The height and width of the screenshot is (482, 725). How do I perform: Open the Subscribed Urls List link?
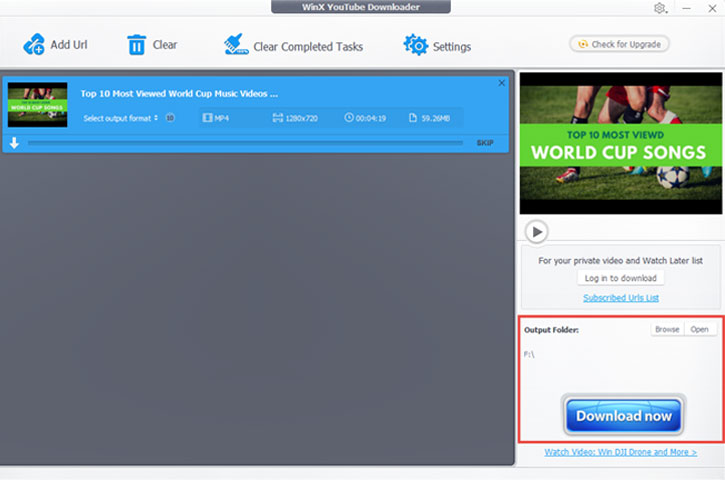pyautogui.click(x=621, y=298)
